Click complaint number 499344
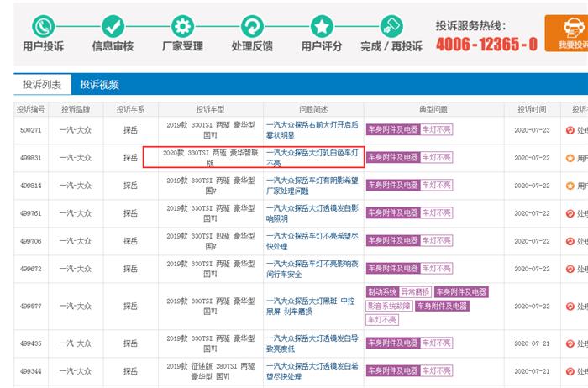Viewport: 588px width, 388px height. pyautogui.click(x=31, y=371)
